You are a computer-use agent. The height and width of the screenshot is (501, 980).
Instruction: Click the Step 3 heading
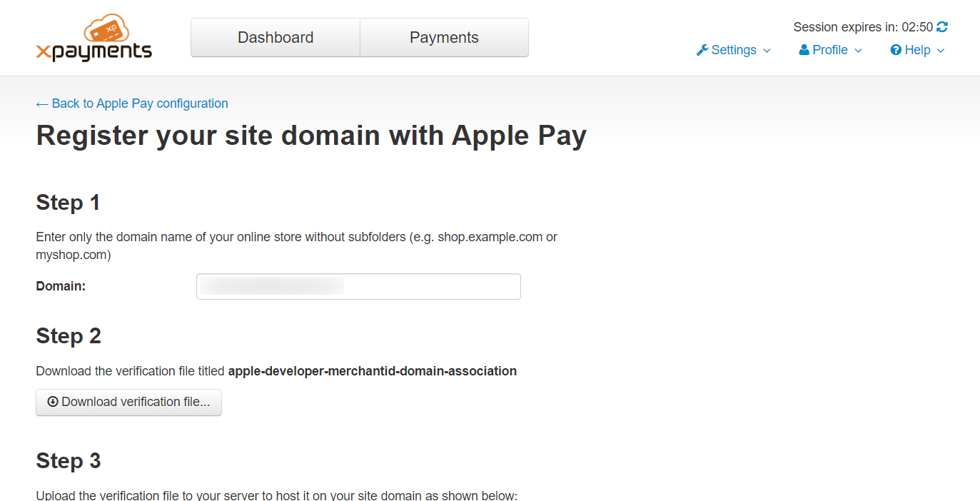coord(69,461)
